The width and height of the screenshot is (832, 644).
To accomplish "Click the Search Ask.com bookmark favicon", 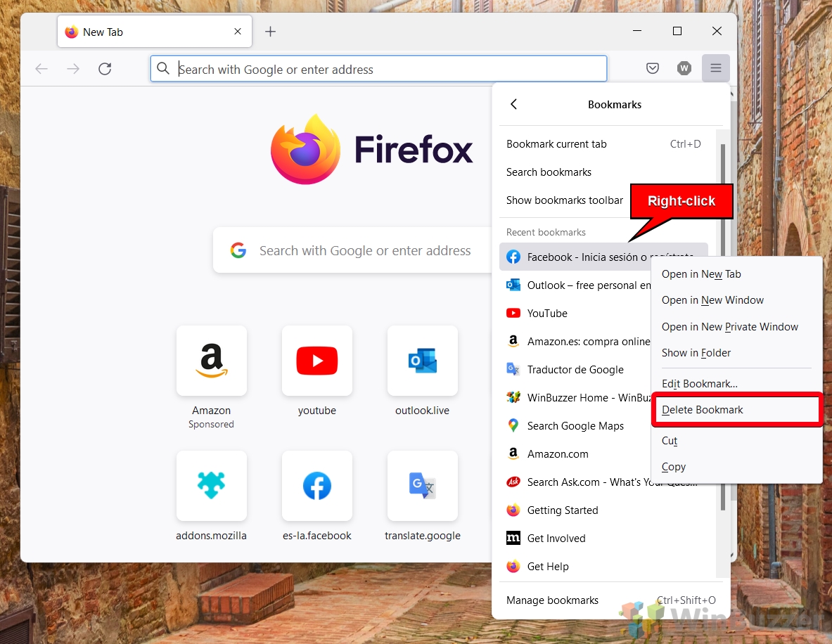I will click(513, 482).
